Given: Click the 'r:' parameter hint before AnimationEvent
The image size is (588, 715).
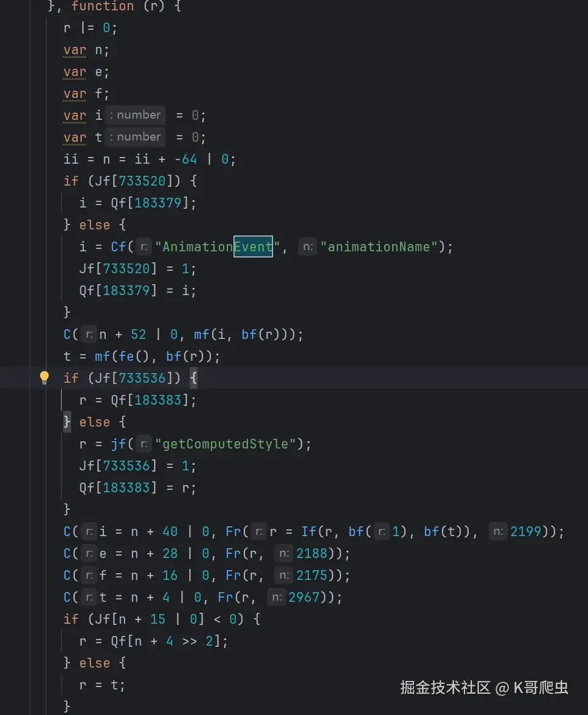Looking at the screenshot, I should point(144,246).
